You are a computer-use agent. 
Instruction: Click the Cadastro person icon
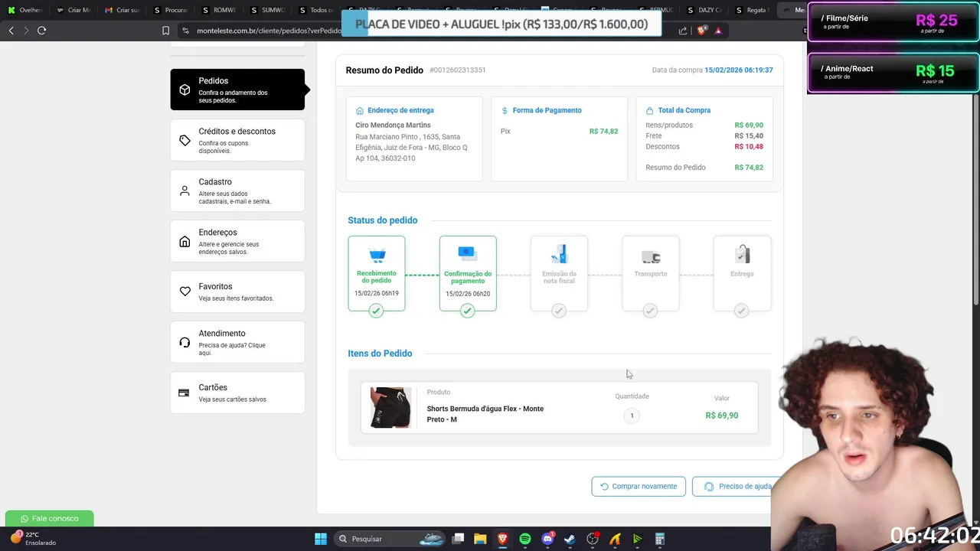185,191
